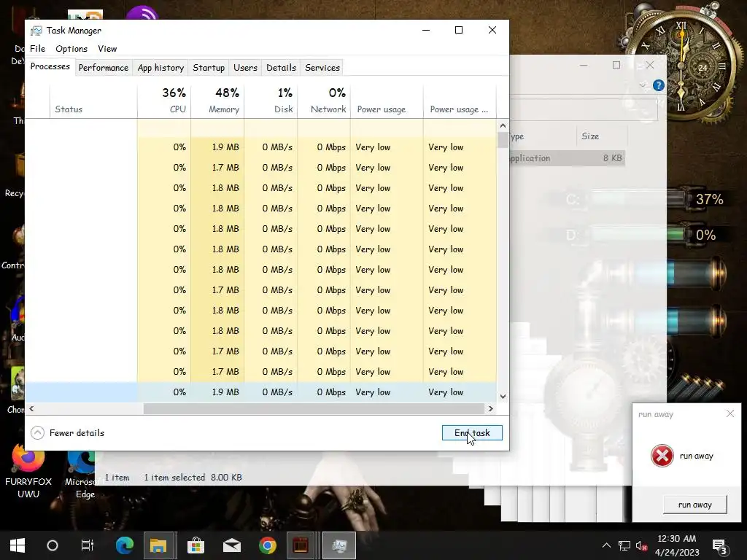This screenshot has height=560, width=747.
Task: Click the red error icon in run away dialog
Action: [x=662, y=456]
